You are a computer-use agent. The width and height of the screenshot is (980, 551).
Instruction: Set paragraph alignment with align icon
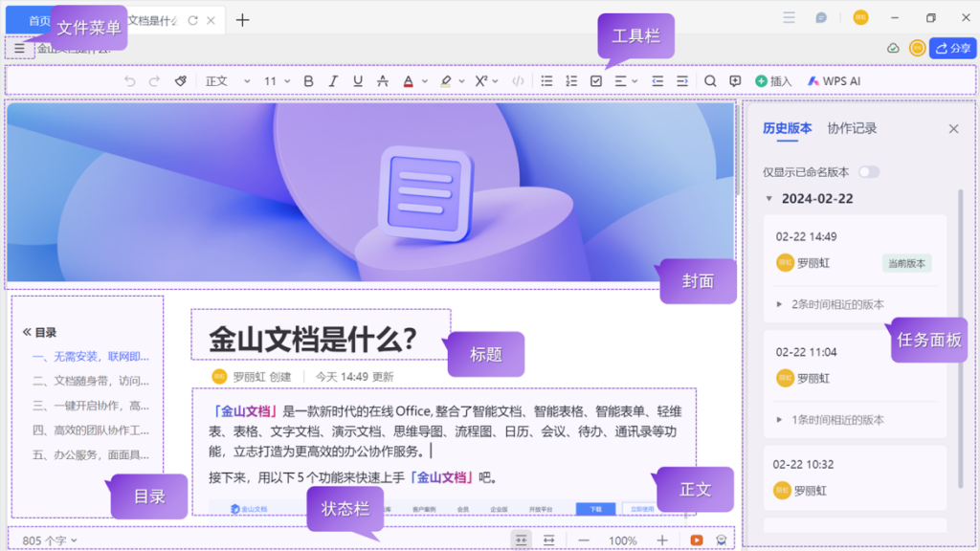pos(620,81)
